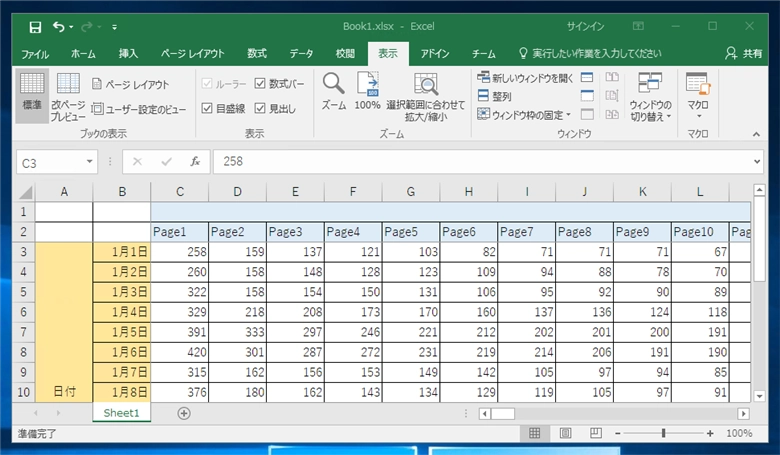Click the hide window icon
This screenshot has height=455, width=780.
[587, 96]
